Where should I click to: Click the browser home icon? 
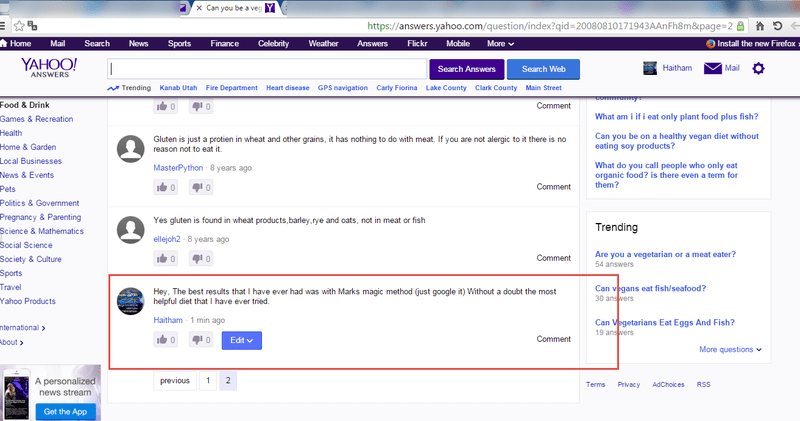click(760, 26)
